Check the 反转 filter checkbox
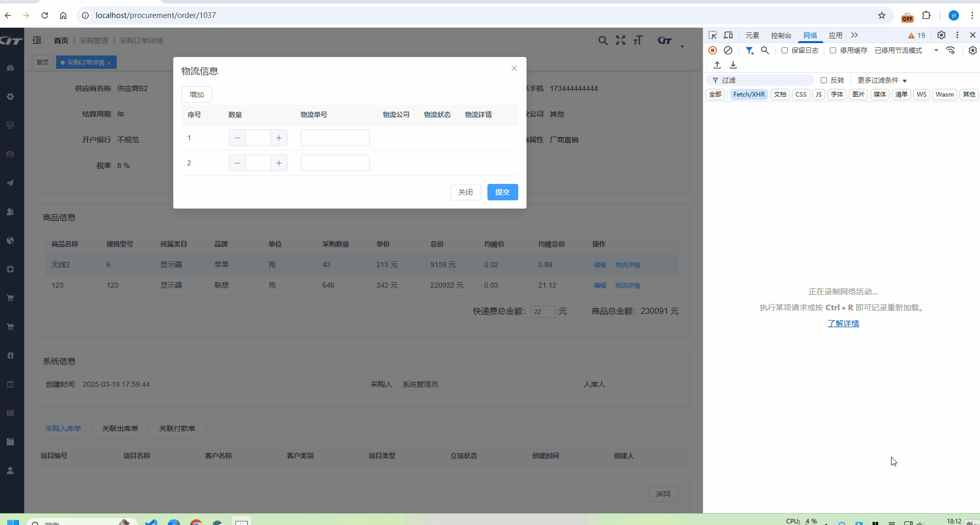The width and height of the screenshot is (980, 525). [824, 80]
